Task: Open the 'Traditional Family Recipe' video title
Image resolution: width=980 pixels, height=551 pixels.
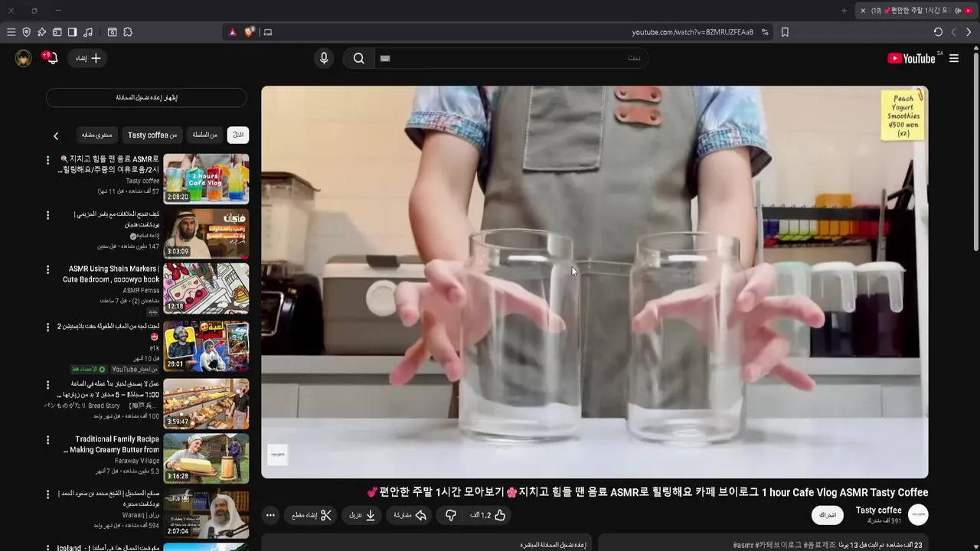Action: point(112,445)
